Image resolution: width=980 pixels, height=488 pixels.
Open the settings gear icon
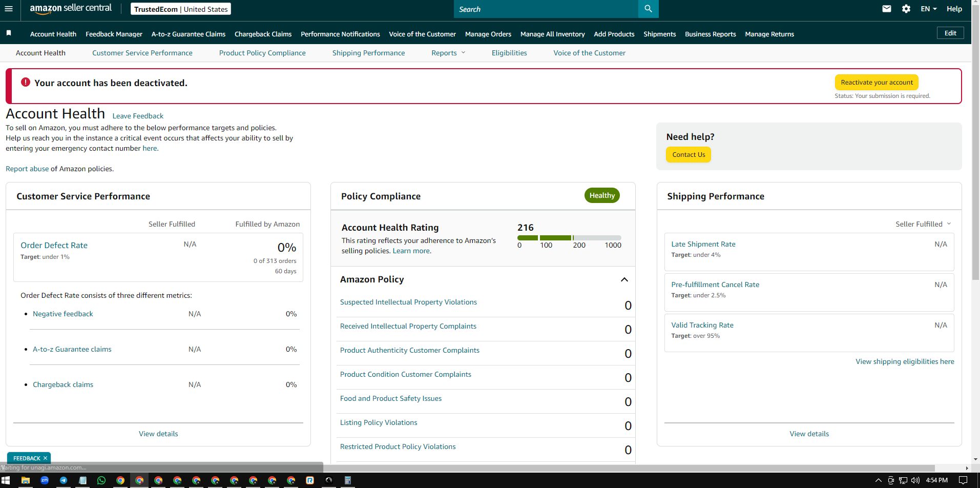pyautogui.click(x=906, y=9)
